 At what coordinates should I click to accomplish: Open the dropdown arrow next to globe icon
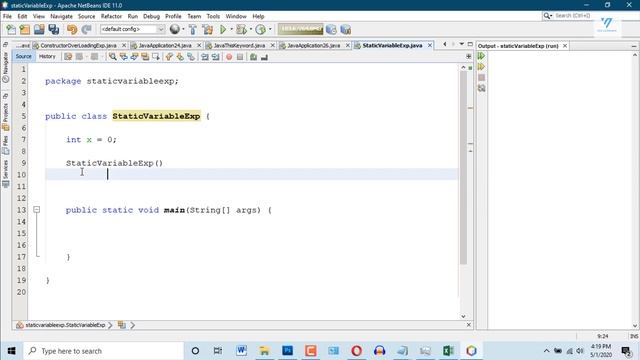[183, 29]
